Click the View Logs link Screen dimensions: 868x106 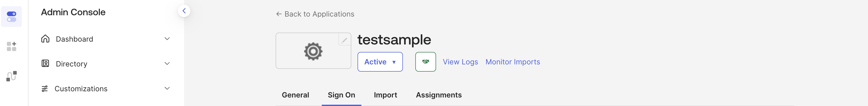click(x=460, y=62)
